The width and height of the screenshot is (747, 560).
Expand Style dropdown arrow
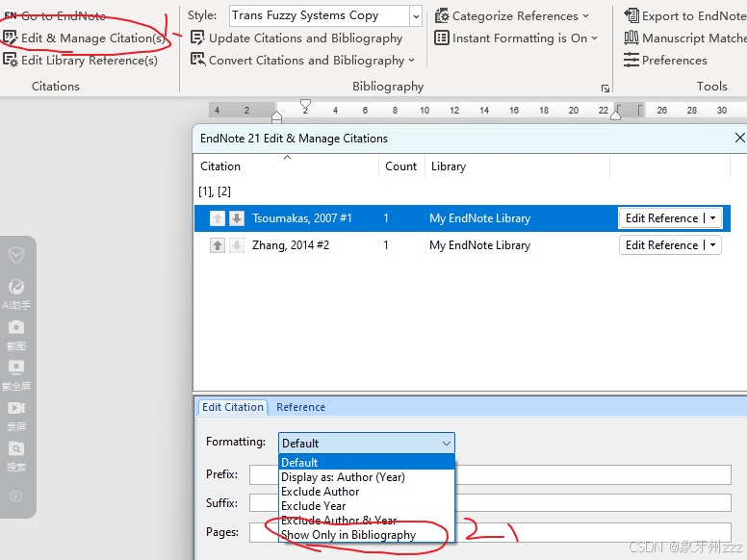tap(416, 16)
